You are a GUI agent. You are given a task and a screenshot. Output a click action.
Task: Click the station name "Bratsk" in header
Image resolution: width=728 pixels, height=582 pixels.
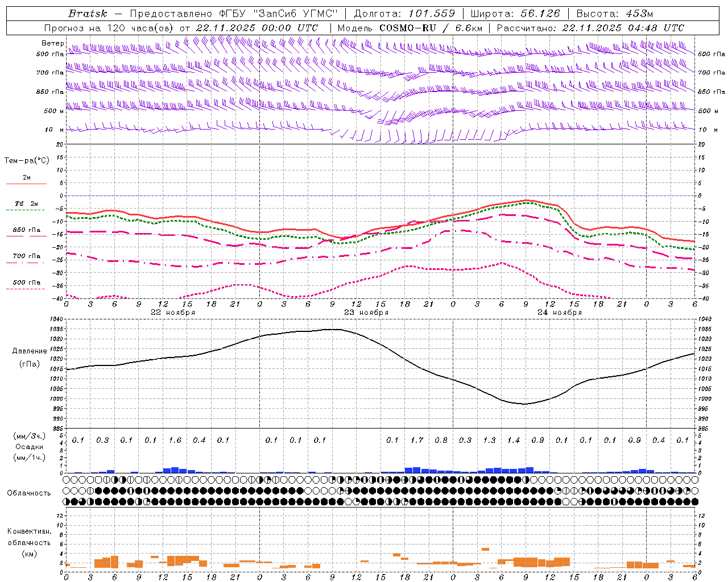pos(88,14)
